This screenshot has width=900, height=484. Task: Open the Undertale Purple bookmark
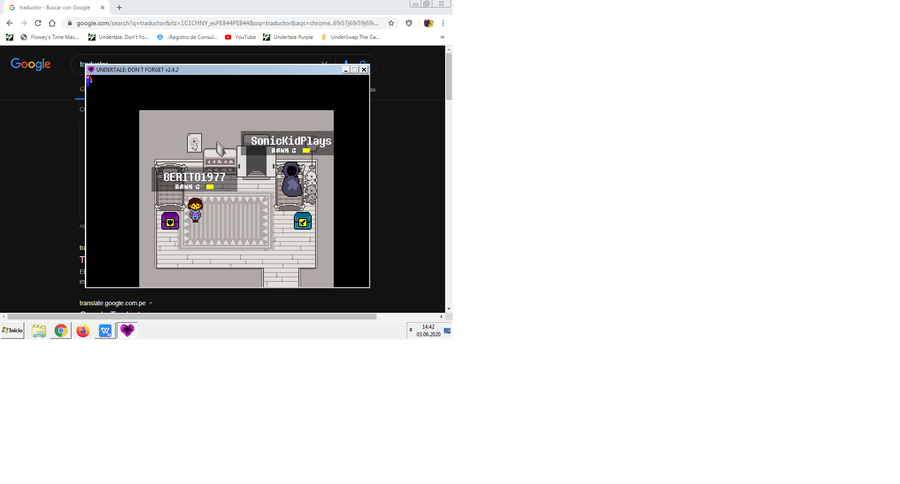click(288, 37)
